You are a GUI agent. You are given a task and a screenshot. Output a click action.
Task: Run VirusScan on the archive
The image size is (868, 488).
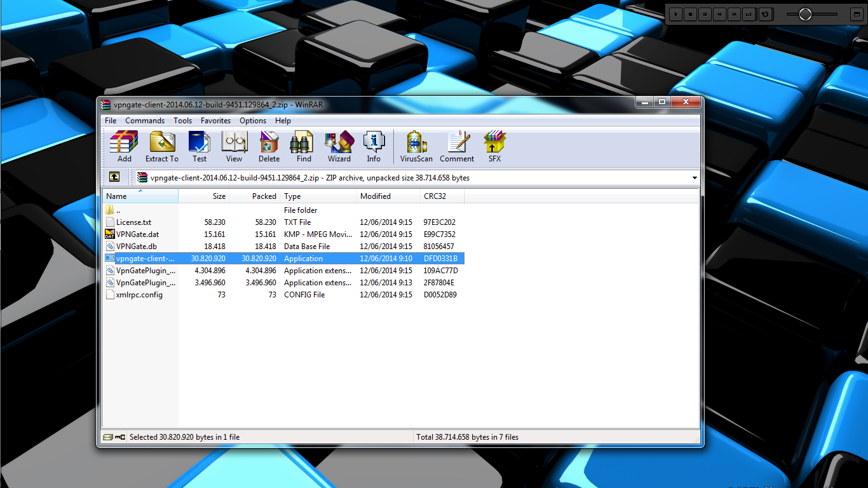pos(416,147)
